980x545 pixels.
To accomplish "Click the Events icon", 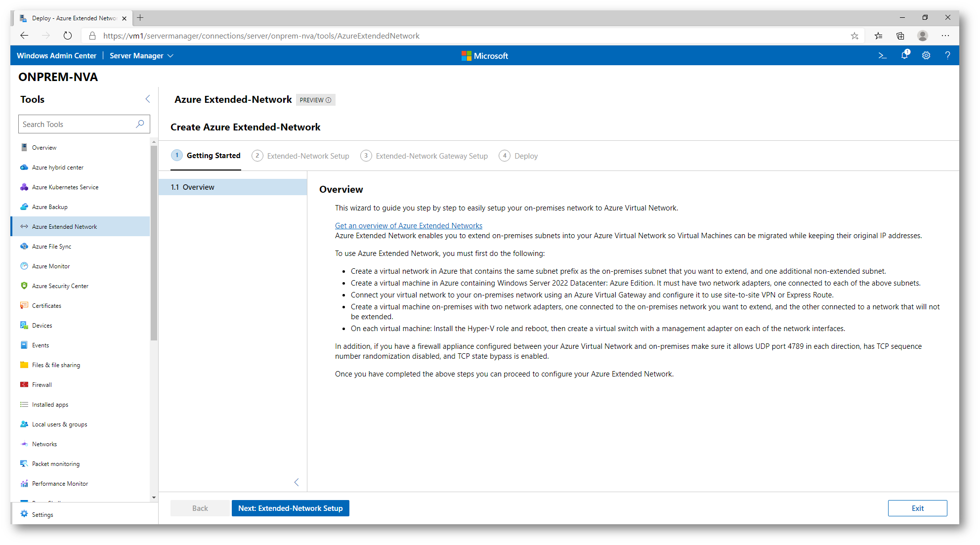I will (24, 345).
